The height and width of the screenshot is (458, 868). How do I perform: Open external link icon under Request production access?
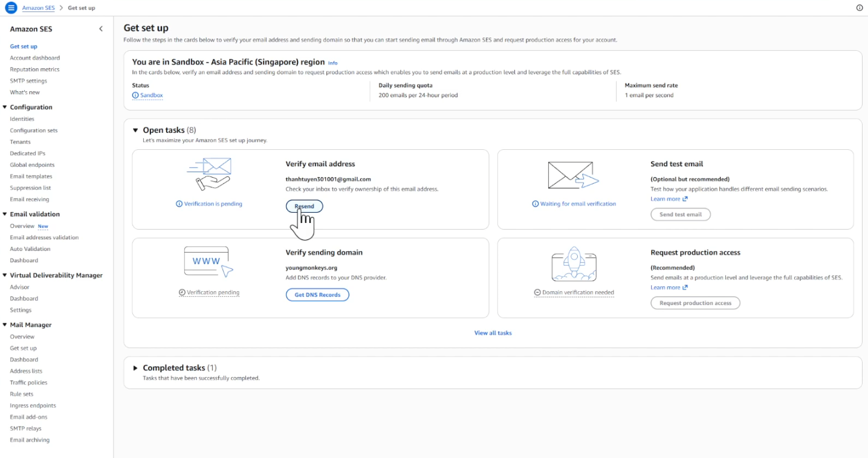coord(685,288)
